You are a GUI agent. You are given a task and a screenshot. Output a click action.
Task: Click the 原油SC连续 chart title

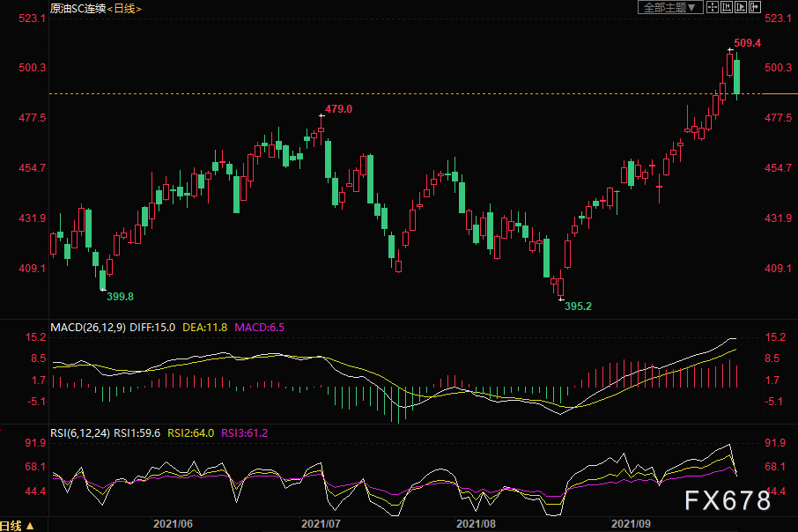pyautogui.click(x=78, y=9)
